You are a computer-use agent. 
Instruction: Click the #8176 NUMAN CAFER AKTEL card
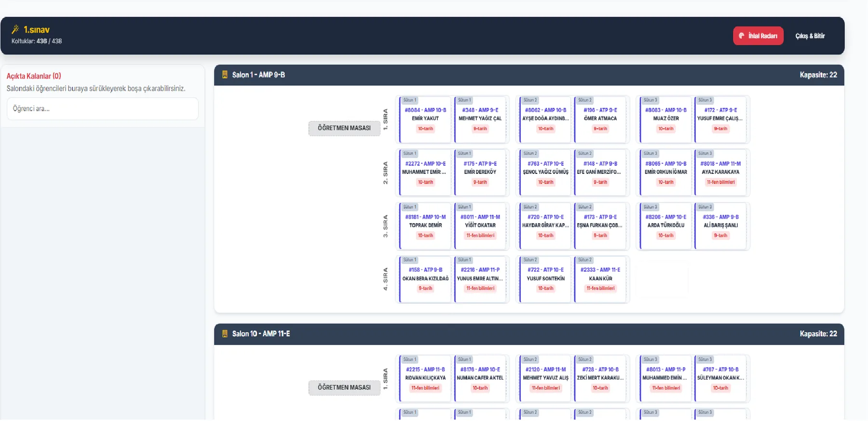pos(480,379)
